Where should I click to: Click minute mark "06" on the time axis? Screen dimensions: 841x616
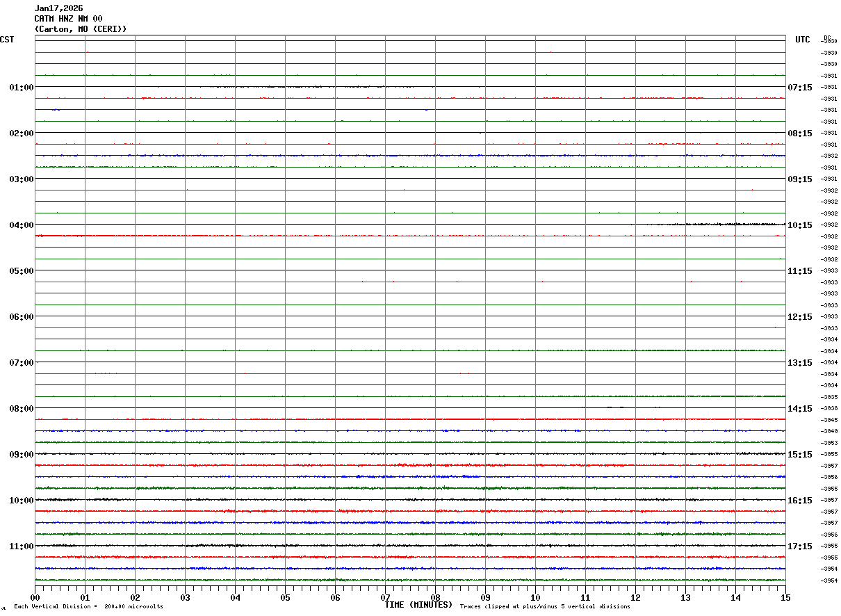[335, 597]
